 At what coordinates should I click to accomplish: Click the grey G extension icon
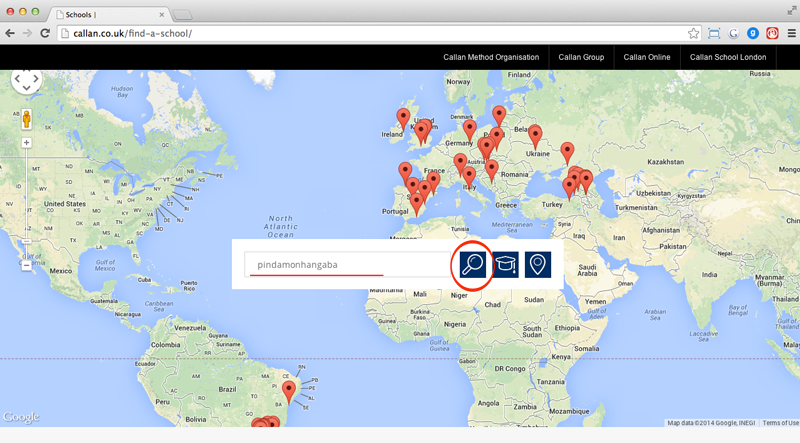(734, 34)
